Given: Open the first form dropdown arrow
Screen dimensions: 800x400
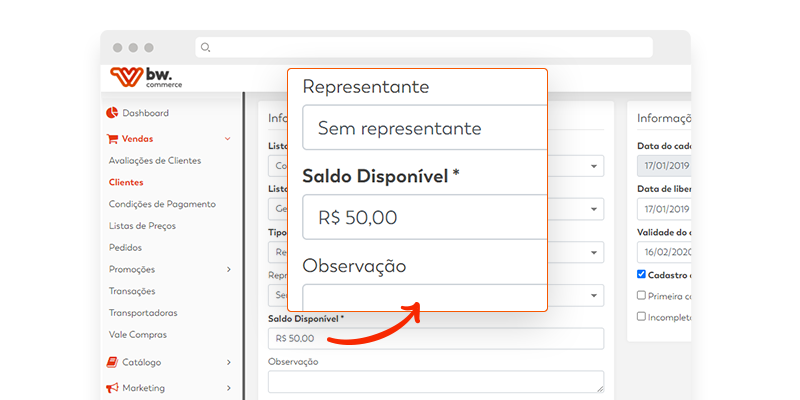Looking at the screenshot, I should point(594,166).
